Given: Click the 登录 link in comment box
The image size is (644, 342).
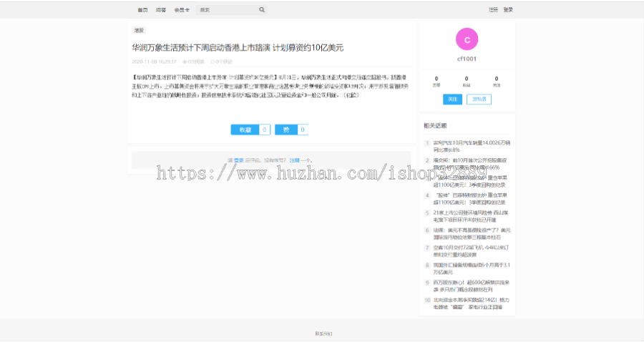Looking at the screenshot, I should [238, 160].
